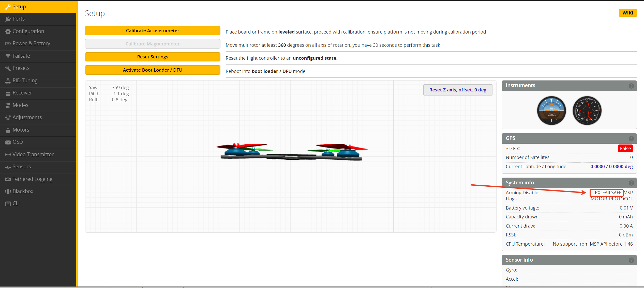Click the OSD icon in sidebar
Screen dimensions: 644x288
(x=8, y=142)
